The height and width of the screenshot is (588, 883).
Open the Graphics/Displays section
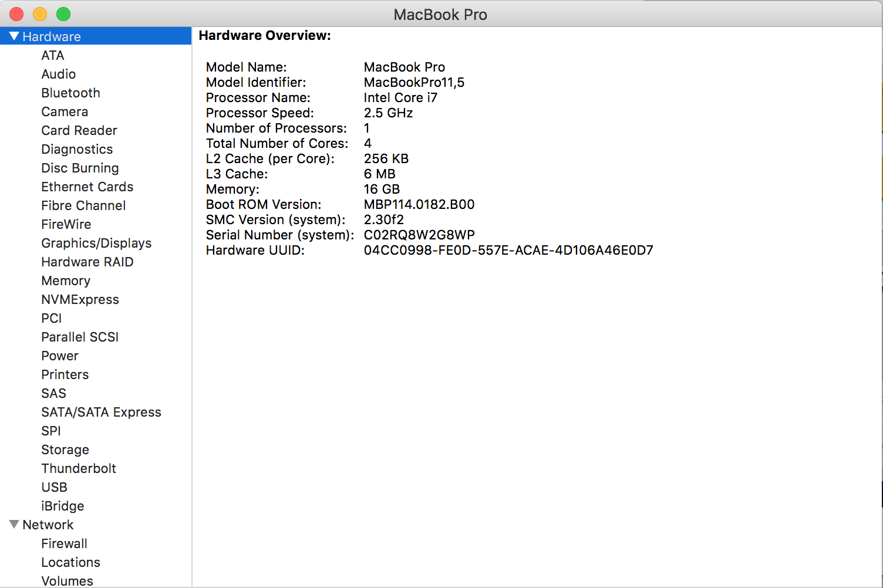[96, 243]
